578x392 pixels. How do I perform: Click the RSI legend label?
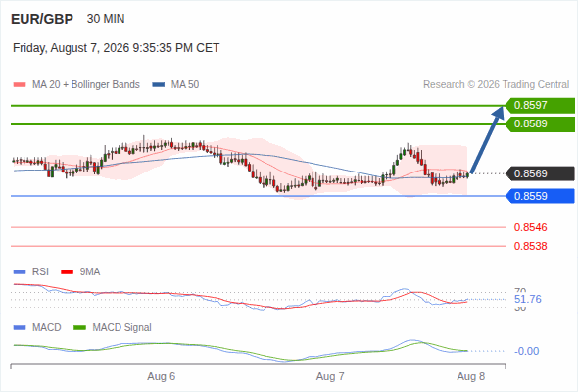click(40, 271)
